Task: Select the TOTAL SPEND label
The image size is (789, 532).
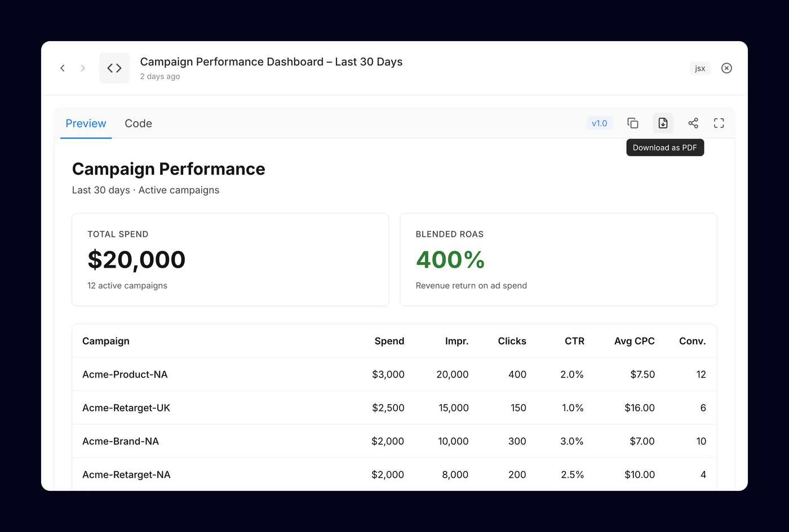Action: (x=118, y=234)
